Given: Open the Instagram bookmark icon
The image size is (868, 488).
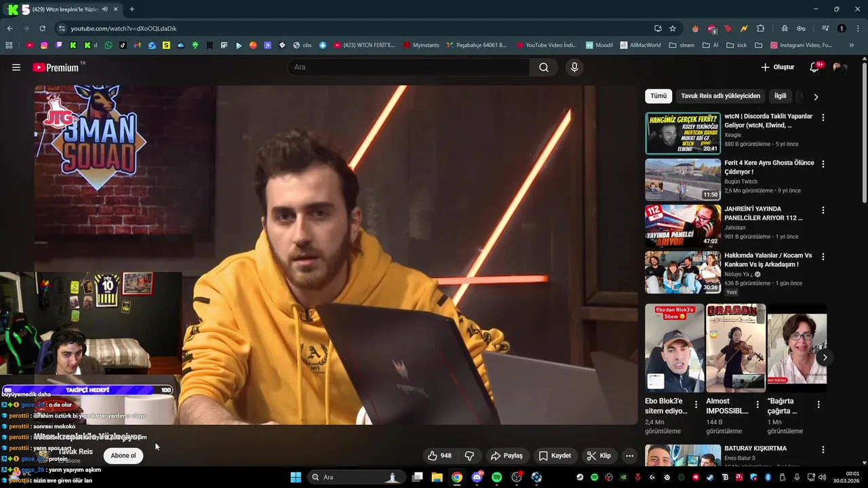Looking at the screenshot, I should 44,45.
